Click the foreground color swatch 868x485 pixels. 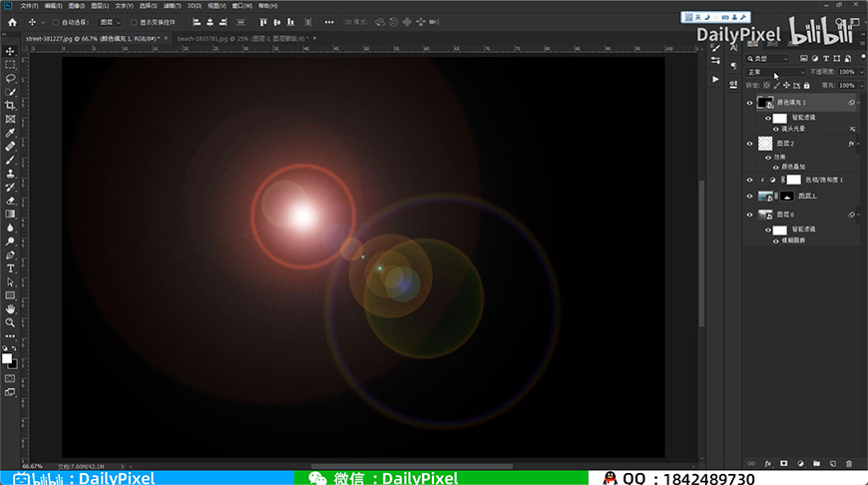pos(7,357)
